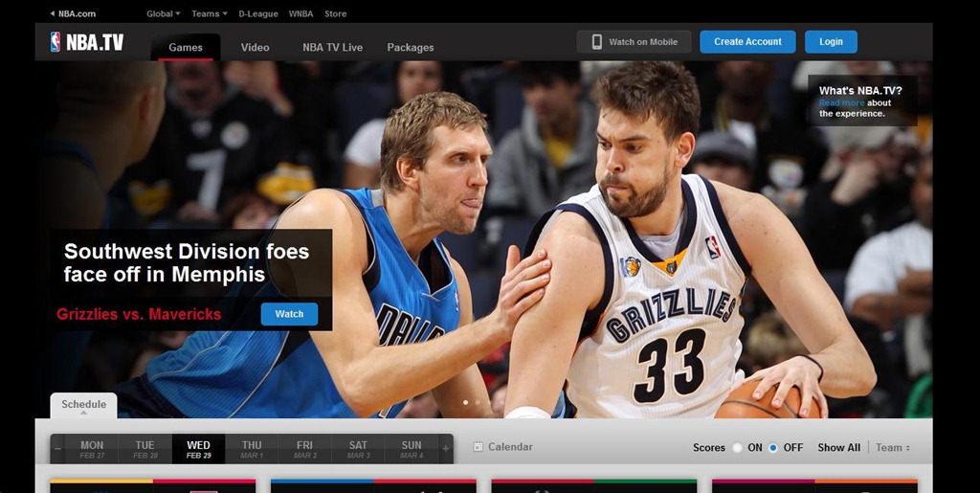Click the Southwest Division foes headline
This screenshot has width=980, height=493.
187,263
